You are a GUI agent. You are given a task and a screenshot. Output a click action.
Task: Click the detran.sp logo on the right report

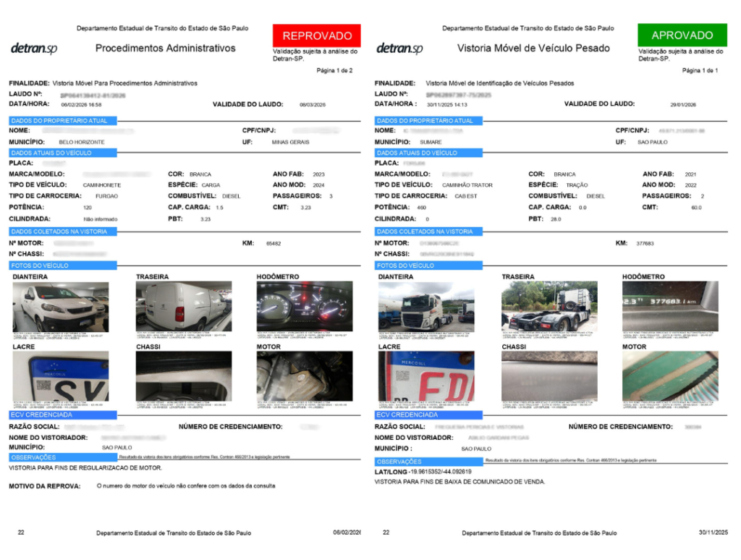click(399, 48)
